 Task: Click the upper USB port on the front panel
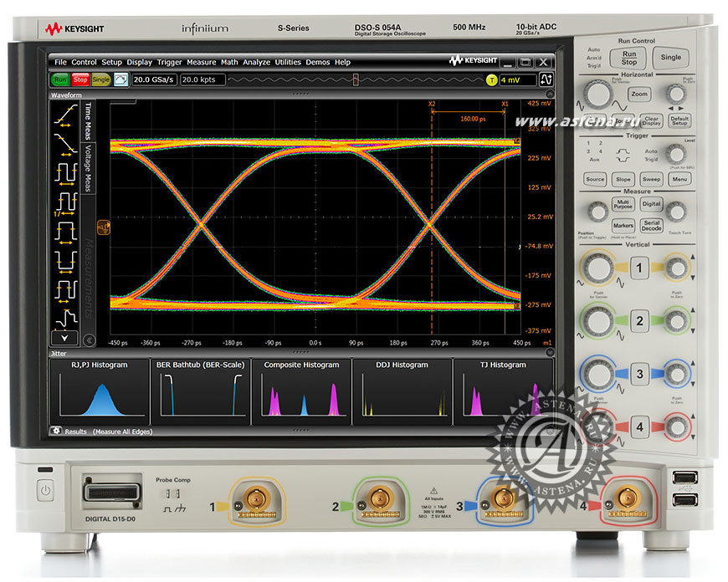pos(684,477)
